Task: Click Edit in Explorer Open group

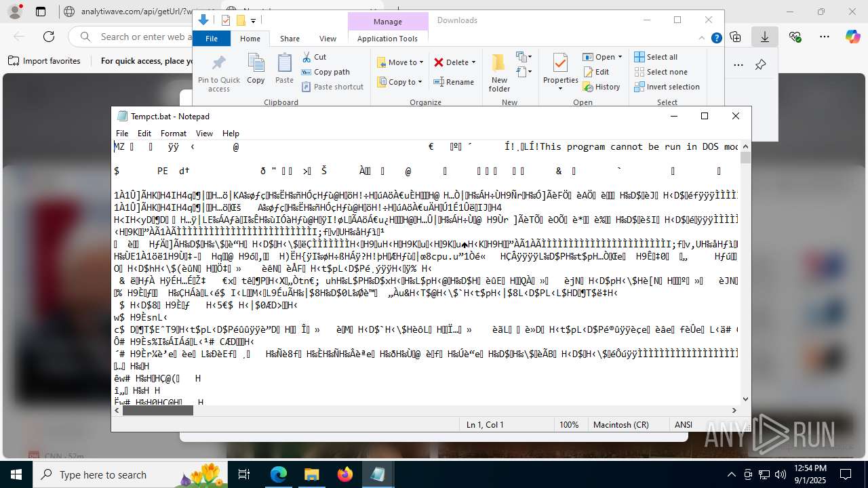Action: [596, 72]
